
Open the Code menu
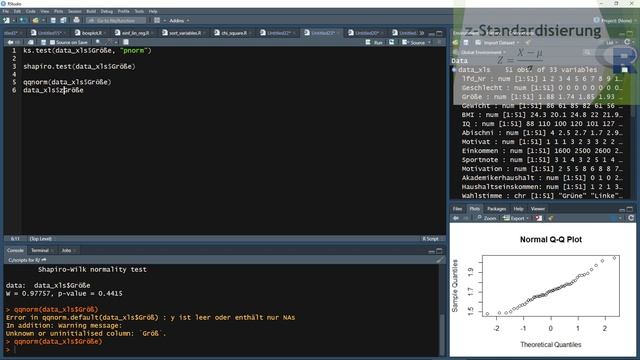tap(31, 11)
